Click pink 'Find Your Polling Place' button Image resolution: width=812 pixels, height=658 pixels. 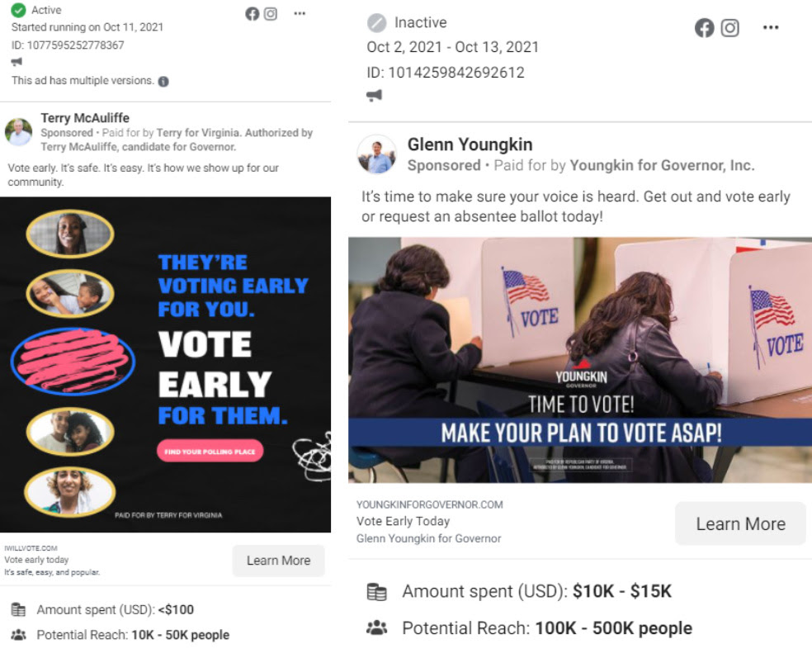click(210, 452)
